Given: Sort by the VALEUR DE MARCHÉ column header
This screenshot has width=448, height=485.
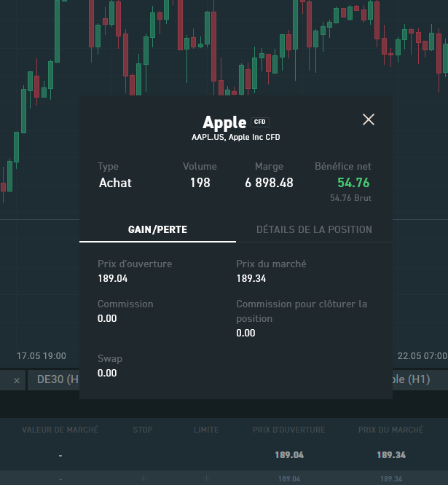Looking at the screenshot, I should coord(60,430).
